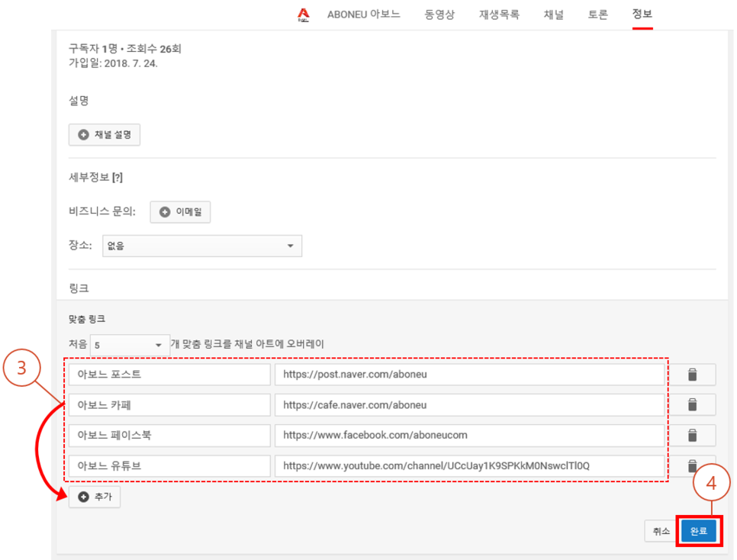Select the 정보 tab

(x=642, y=14)
